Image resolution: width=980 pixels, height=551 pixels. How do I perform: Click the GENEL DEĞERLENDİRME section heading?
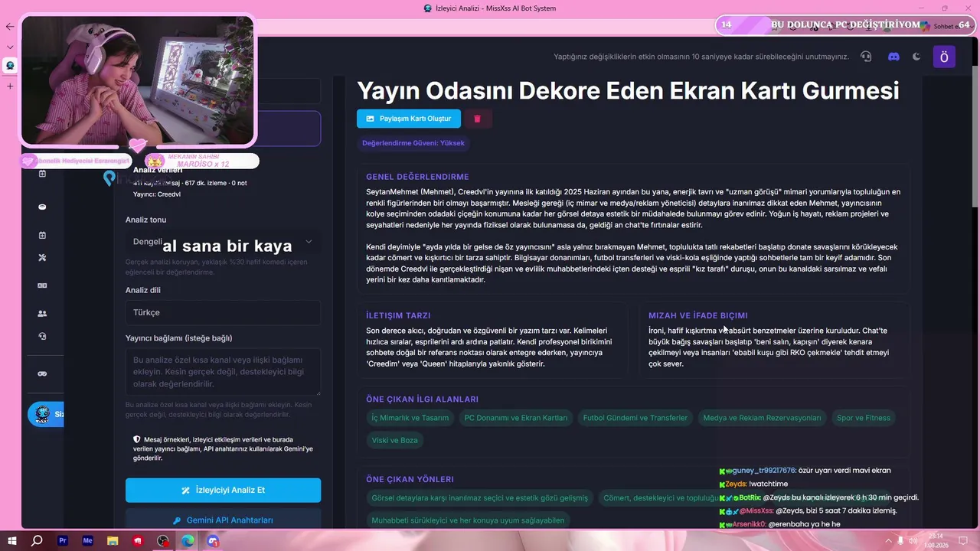click(x=417, y=177)
